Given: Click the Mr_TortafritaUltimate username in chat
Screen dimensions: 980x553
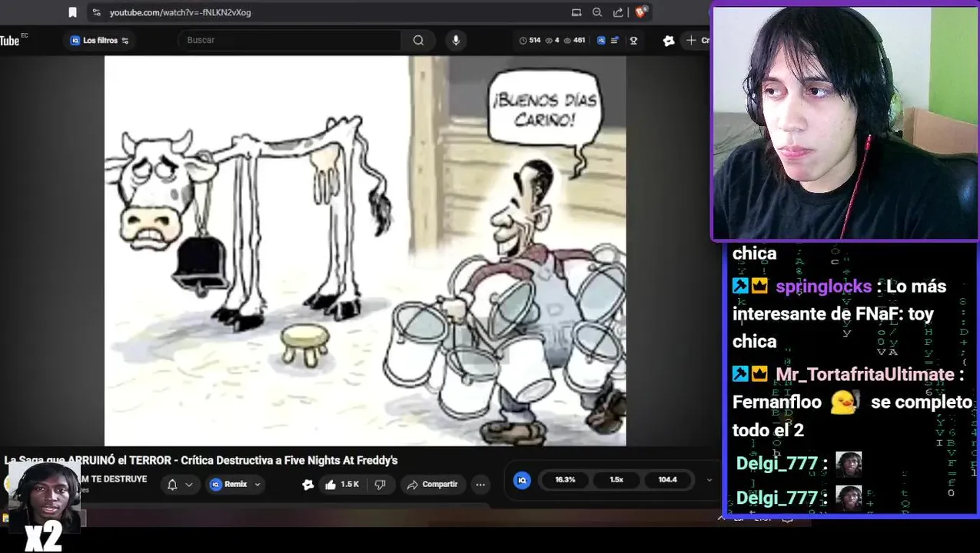Looking at the screenshot, I should point(865,375).
